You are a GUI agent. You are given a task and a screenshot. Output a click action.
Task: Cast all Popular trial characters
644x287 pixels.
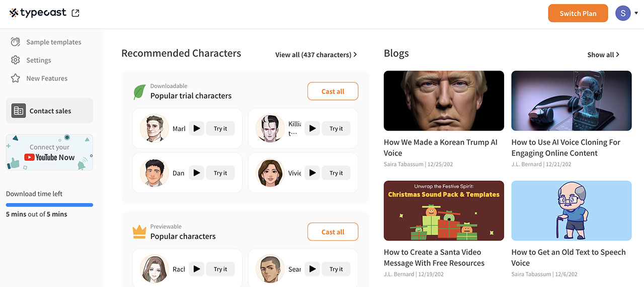333,91
